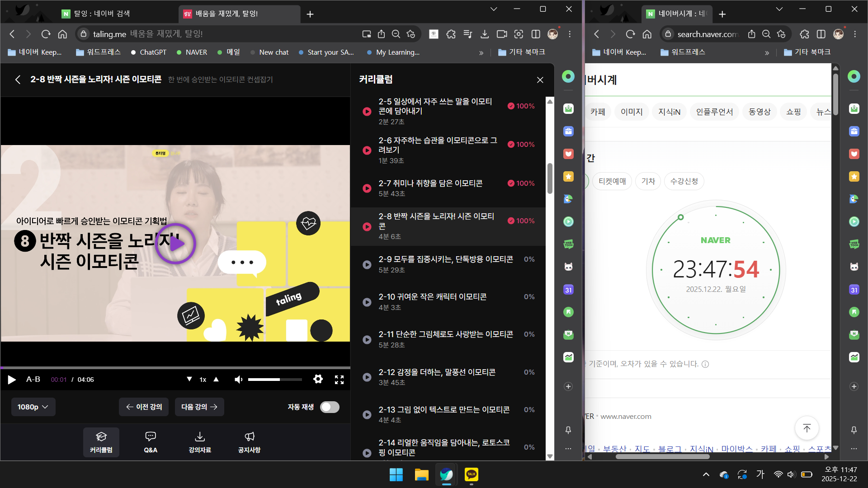Select the 지식iN search category tab
This screenshot has height=488, width=868.
pyautogui.click(x=669, y=112)
